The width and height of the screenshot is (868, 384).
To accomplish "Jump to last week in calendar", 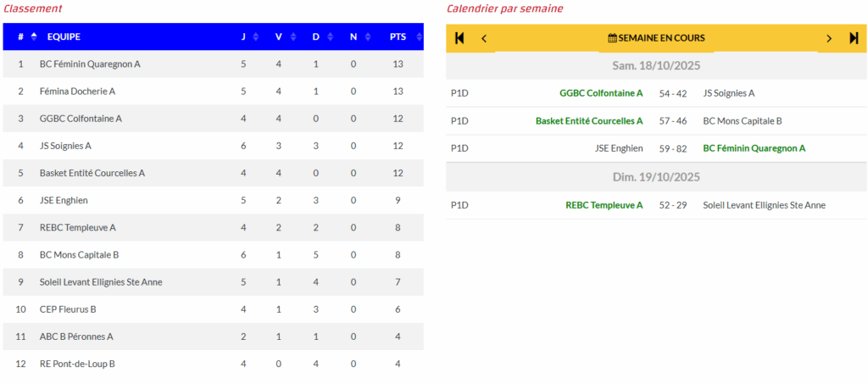I will 854,38.
